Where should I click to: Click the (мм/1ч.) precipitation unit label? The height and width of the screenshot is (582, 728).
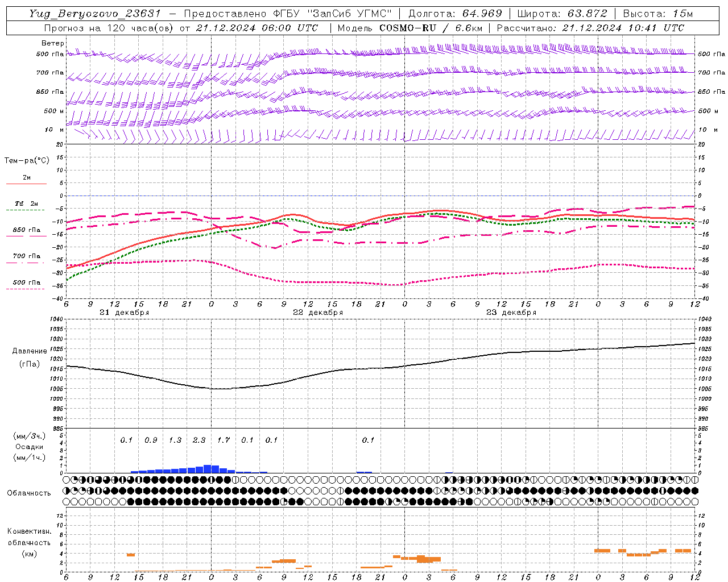click(29, 458)
